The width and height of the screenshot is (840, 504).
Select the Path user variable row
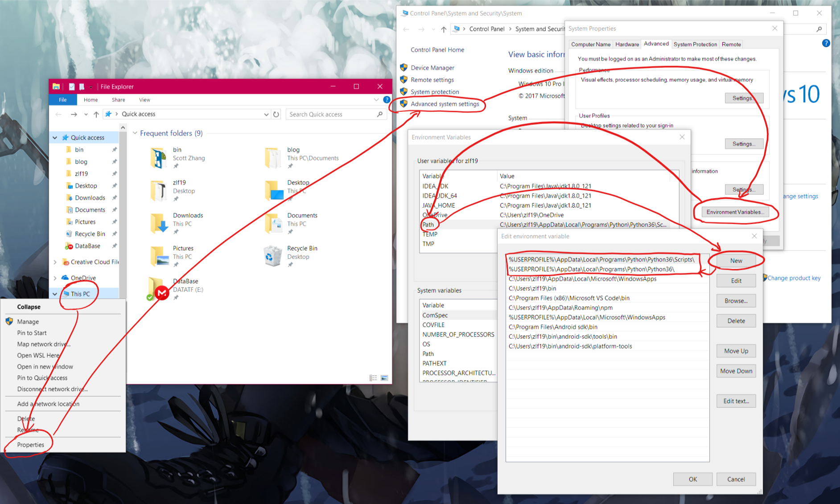428,225
